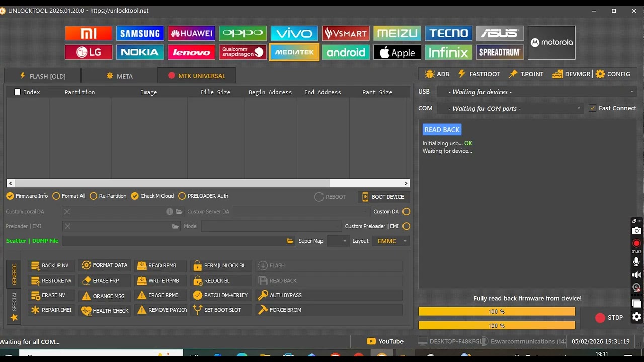Enable the PRELOADER Auth option
The width and height of the screenshot is (644, 362).
(203, 196)
